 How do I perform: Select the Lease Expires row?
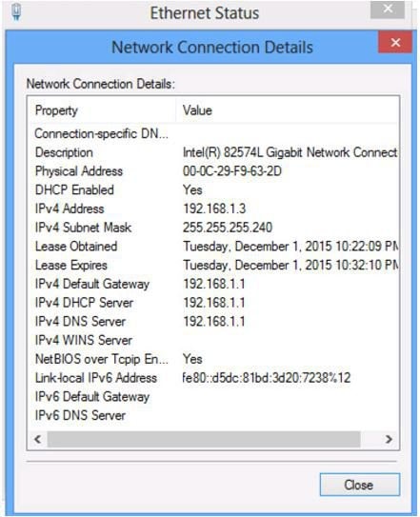tap(213, 265)
